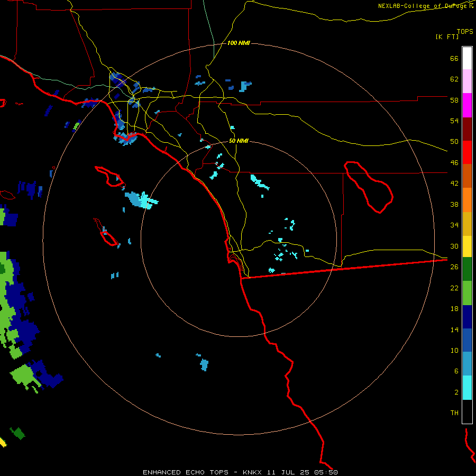476x476 pixels.
Task: Click the 'TOPS' legend title
Action: (x=465, y=31)
